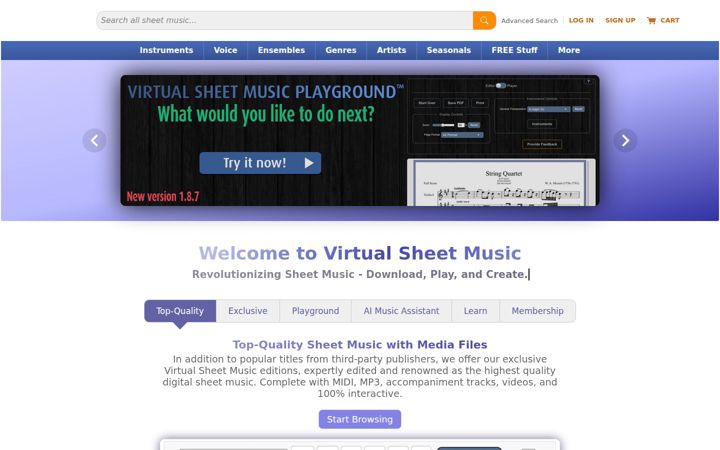
Task: Focus the sheet music search field
Action: pyautogui.click(x=285, y=20)
